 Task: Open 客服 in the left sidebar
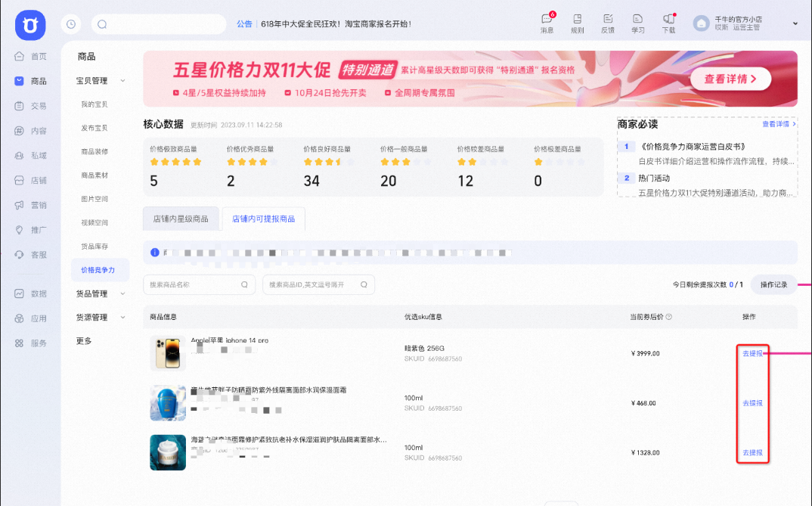click(x=31, y=255)
